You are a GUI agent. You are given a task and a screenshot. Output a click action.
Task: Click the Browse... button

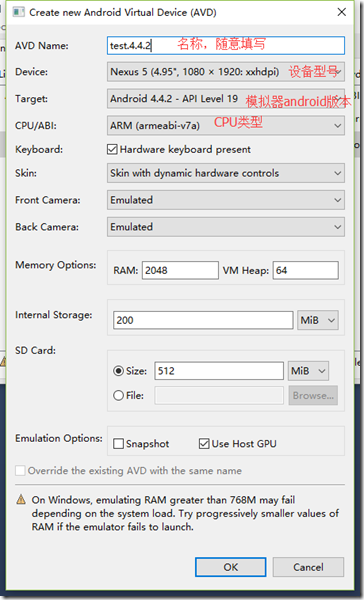(x=313, y=395)
